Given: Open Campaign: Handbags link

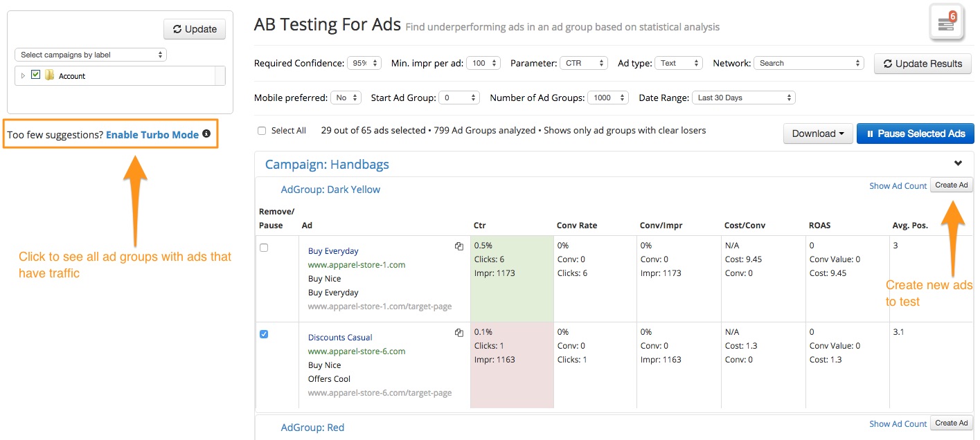Looking at the screenshot, I should coord(327,165).
